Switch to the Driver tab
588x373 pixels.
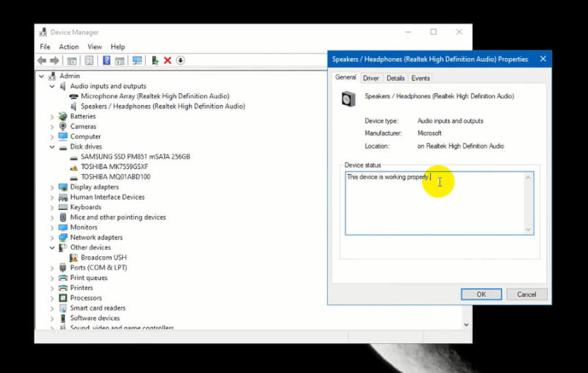click(x=371, y=78)
